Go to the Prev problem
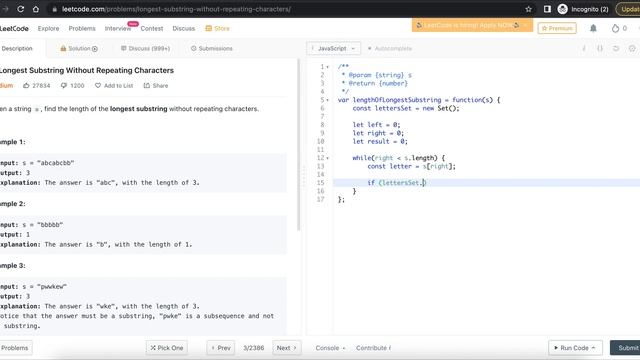 (x=221, y=348)
